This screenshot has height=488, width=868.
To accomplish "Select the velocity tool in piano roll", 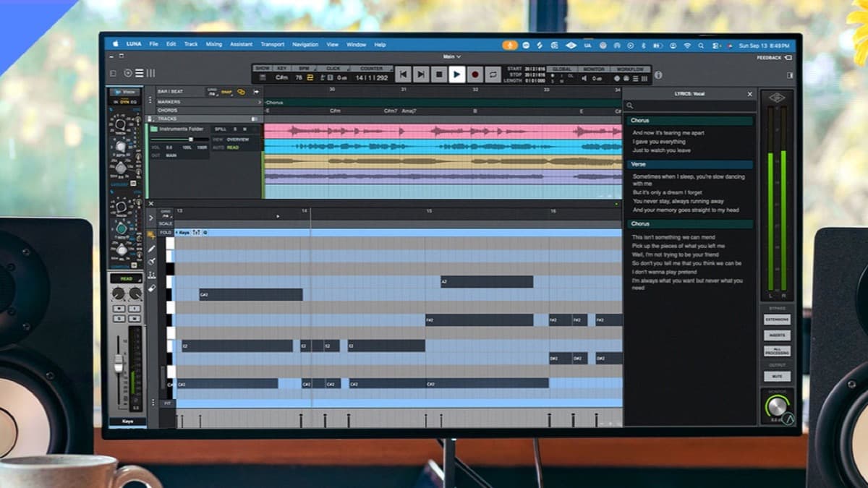I will pyautogui.click(x=152, y=275).
